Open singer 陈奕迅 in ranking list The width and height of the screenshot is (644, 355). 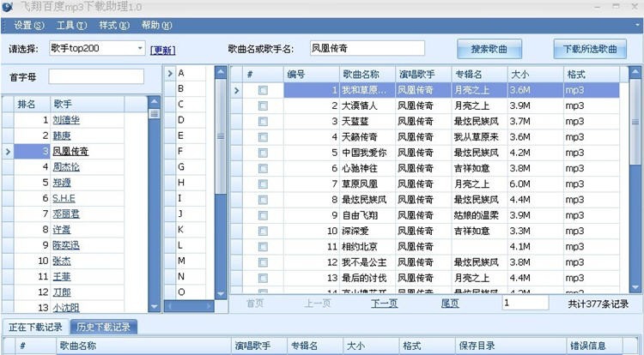[x=66, y=245]
